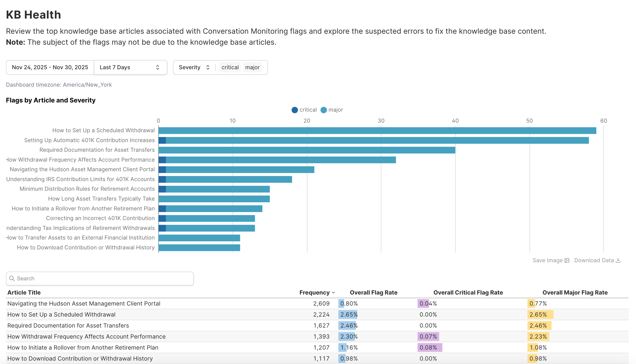Screen dimensions: 636x364
Task: Toggle the critical legend dot in chart
Action: pos(295,110)
